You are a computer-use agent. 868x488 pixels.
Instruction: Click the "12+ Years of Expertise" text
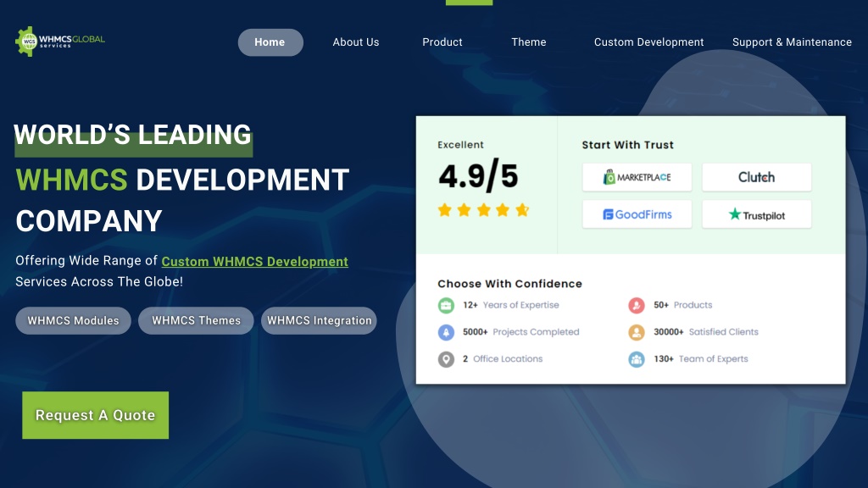[x=511, y=305]
